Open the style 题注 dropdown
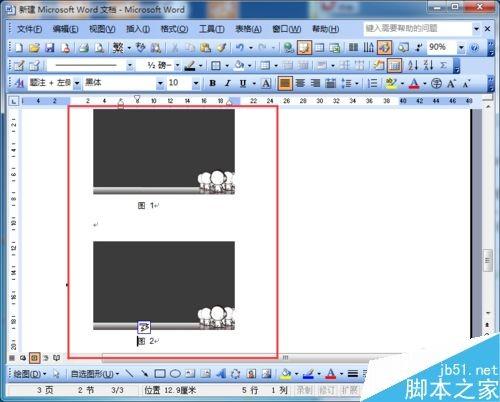500x402 pixels. point(77,83)
